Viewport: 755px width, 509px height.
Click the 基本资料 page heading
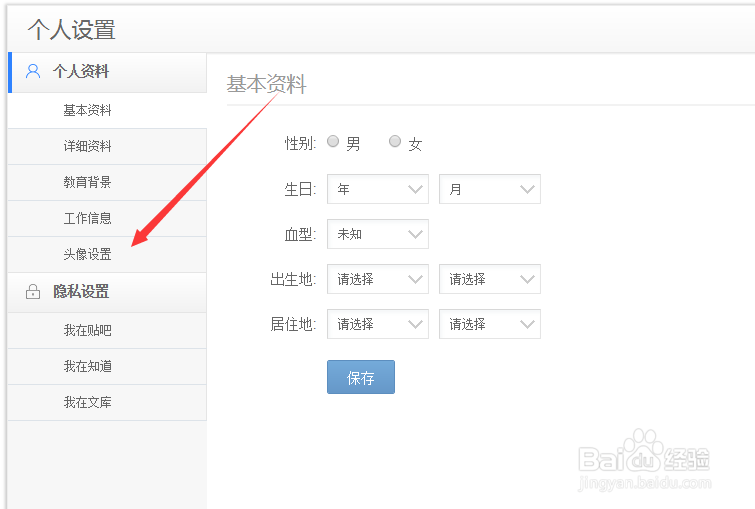(266, 84)
